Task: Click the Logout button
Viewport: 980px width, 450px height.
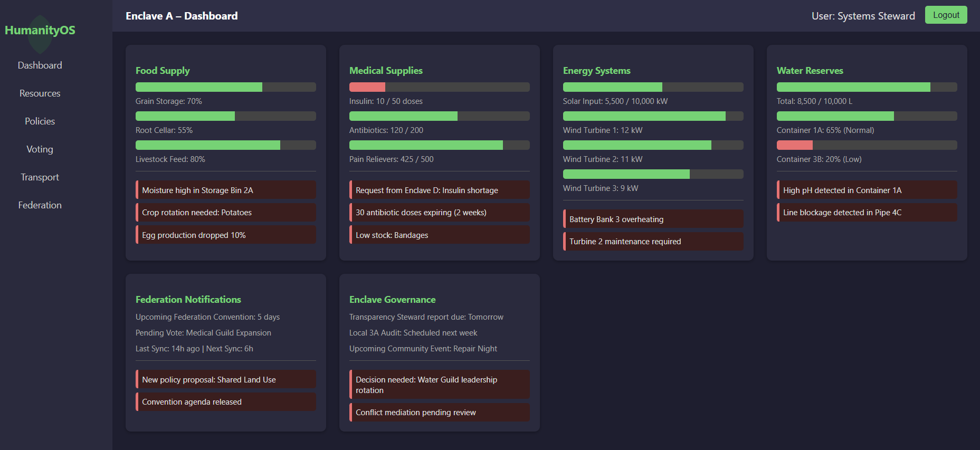Action: 945,15
